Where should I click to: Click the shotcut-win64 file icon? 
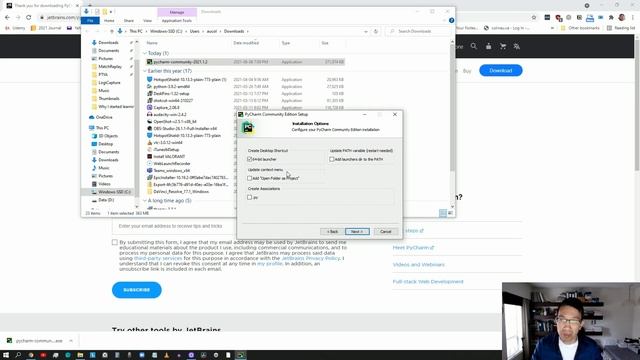pos(149,100)
